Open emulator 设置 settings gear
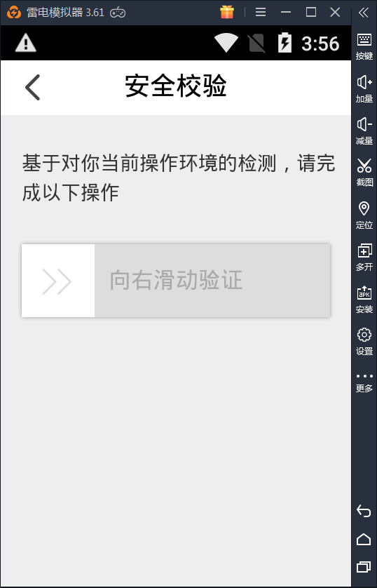This screenshot has width=377, height=588. tap(364, 341)
